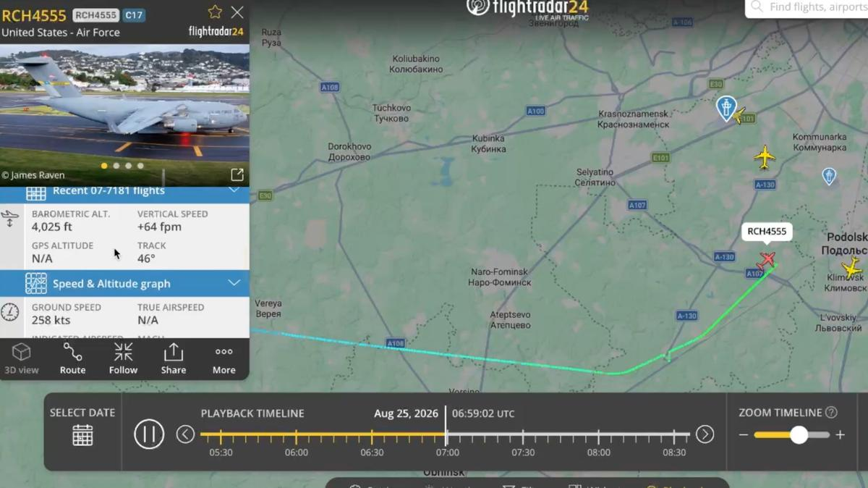This screenshot has height=488, width=868.
Task: Click the Naro-Fominsk town label
Action: 500,277
